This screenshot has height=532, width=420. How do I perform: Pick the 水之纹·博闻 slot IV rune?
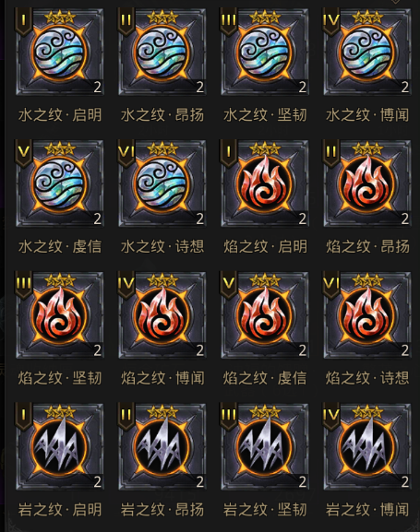[367, 52]
